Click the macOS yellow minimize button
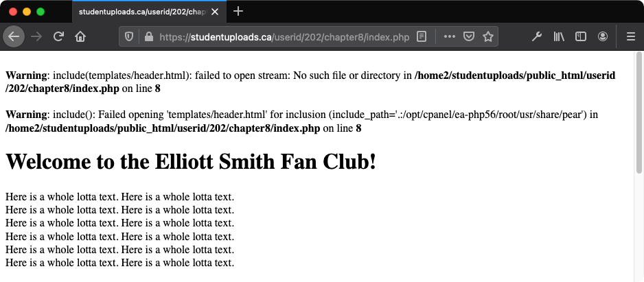This screenshot has width=644, height=282. (x=27, y=12)
